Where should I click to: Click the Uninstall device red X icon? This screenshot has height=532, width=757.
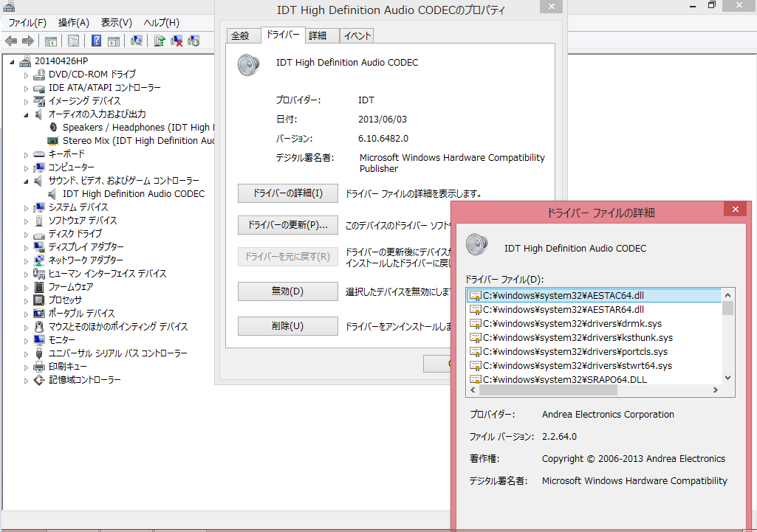(x=177, y=41)
